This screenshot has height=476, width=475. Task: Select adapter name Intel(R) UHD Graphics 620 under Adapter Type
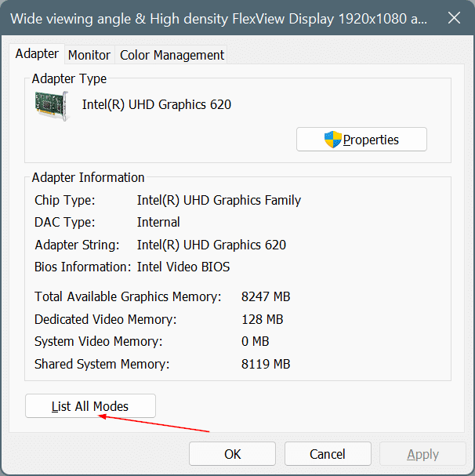coord(157,105)
